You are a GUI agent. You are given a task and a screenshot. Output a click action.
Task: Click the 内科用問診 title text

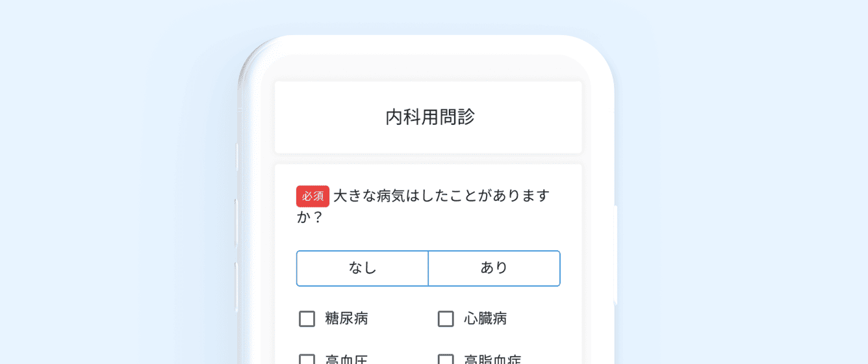tap(430, 117)
